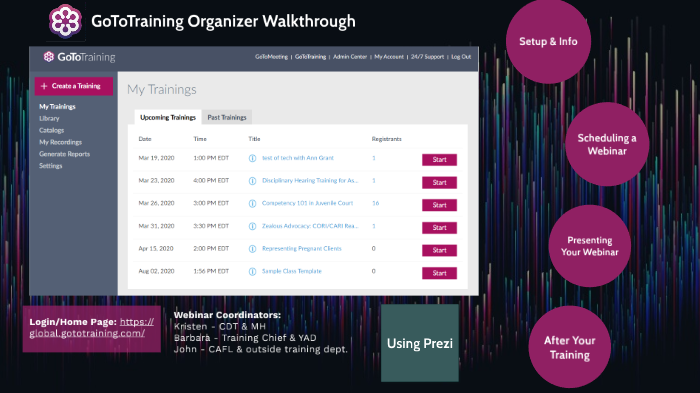Click Date column header
This screenshot has width=700, height=393.
(145, 139)
